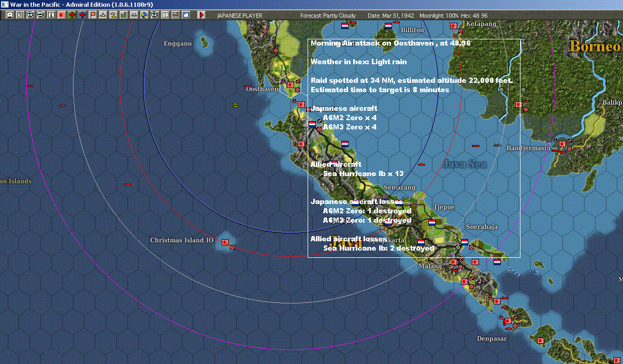This screenshot has height=364, width=623.
Task: Click 'A6M2 Zero x 4' report line
Action: coord(350,118)
